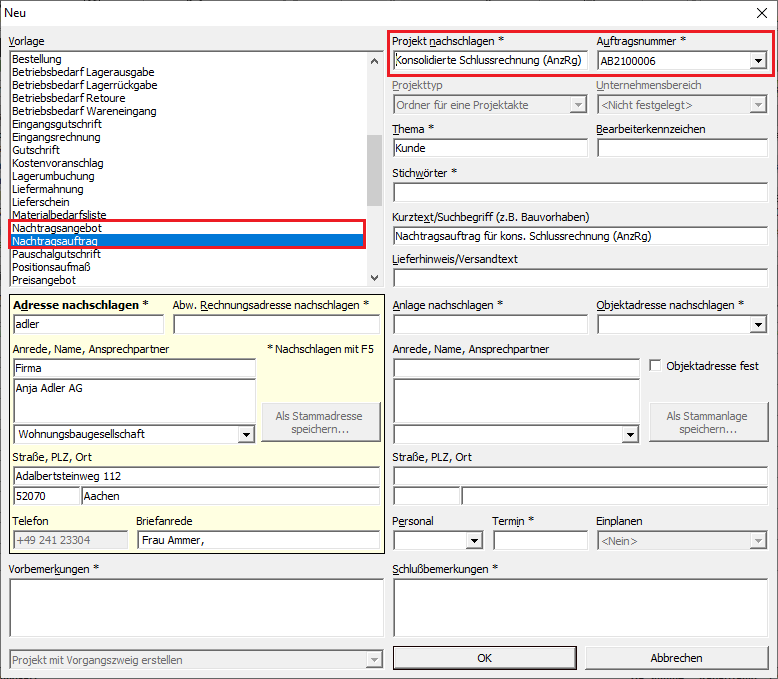The width and height of the screenshot is (778, 679).
Task: Choose Lieferschein from the template list
Action: pyautogui.click(x=41, y=202)
